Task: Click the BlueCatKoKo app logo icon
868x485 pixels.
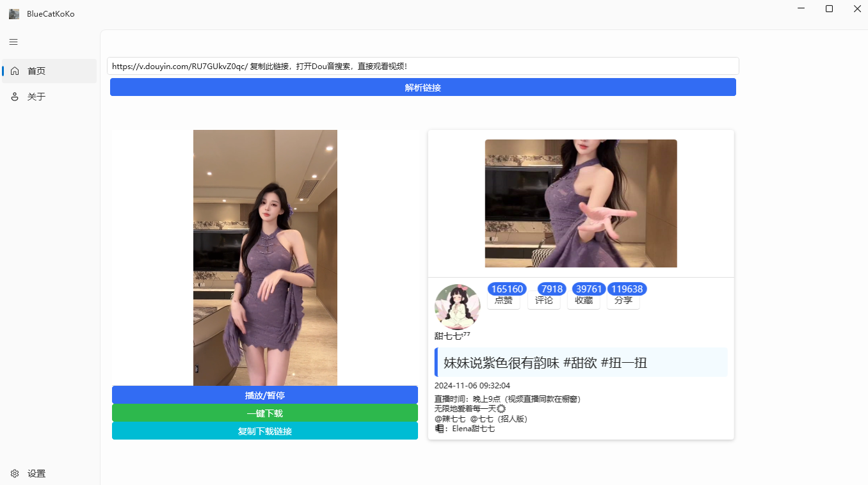Action: [13, 13]
